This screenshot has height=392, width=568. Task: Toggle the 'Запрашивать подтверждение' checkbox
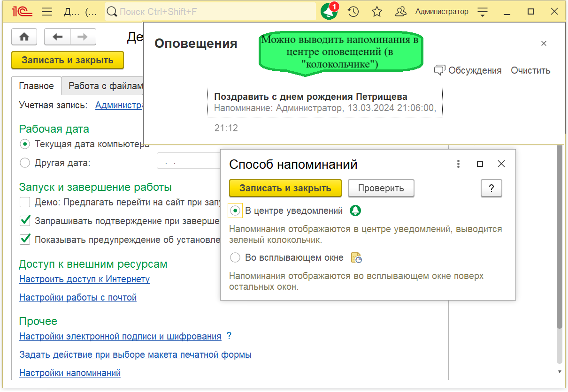pos(25,220)
